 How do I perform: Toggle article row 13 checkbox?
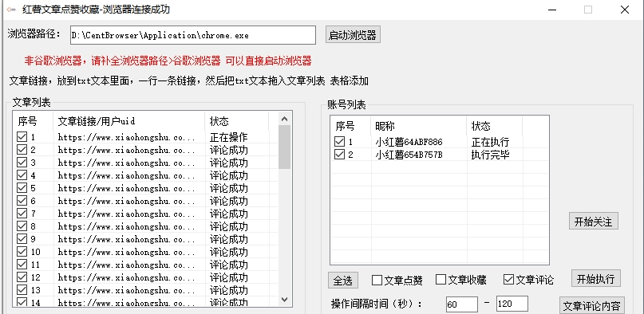pos(22,290)
